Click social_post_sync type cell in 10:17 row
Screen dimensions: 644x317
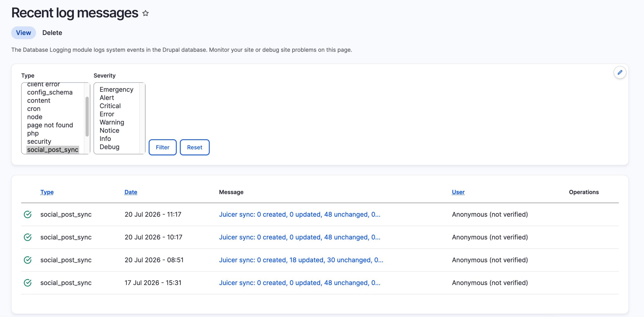click(66, 237)
